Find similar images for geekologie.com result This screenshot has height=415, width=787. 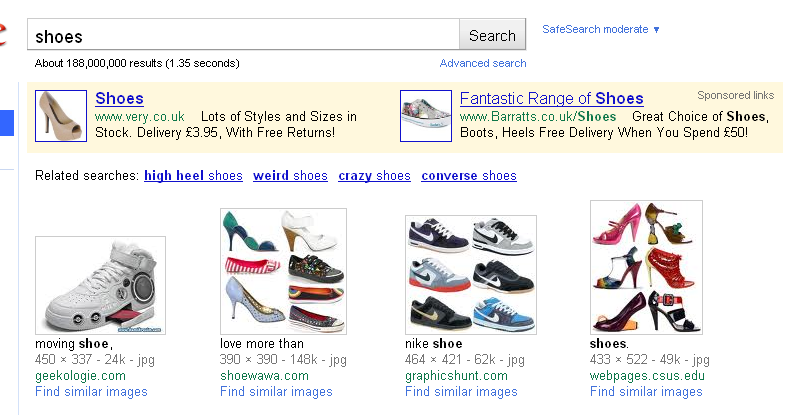click(91, 392)
